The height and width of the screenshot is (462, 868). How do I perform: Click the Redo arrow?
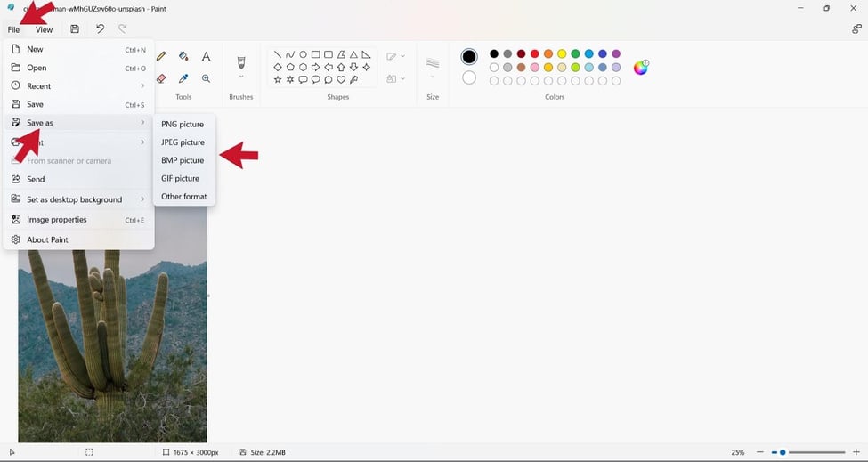coord(122,28)
